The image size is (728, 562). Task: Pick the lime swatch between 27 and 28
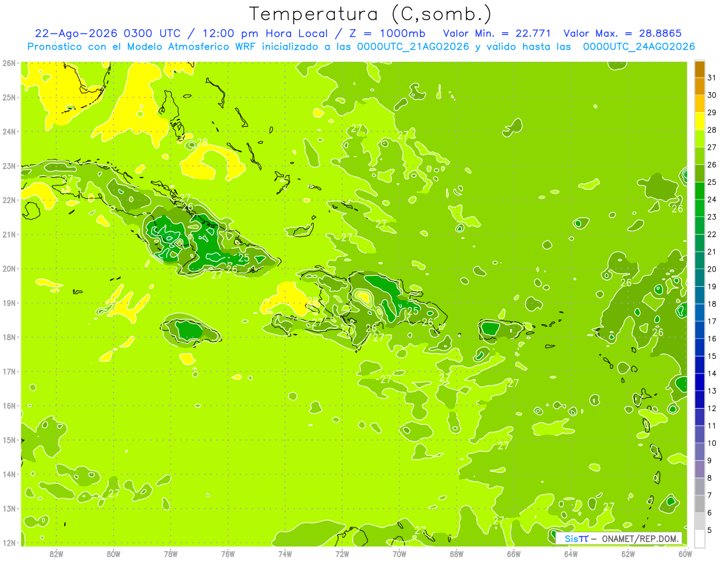click(x=699, y=139)
